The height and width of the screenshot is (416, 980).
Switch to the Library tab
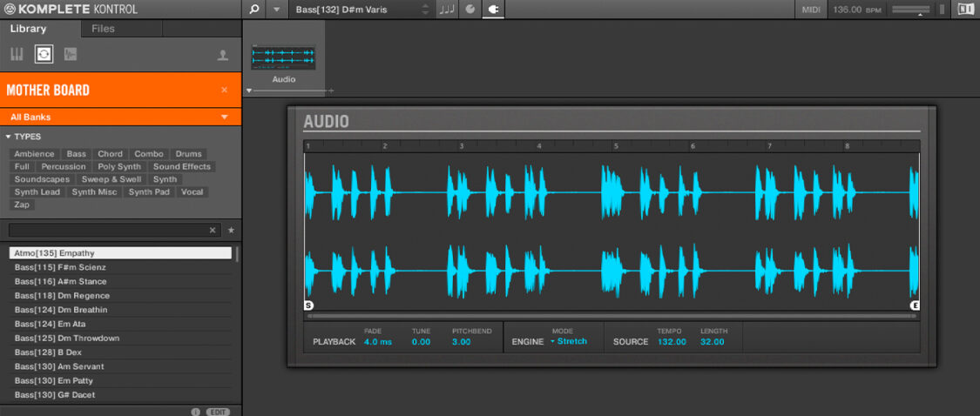(28, 28)
